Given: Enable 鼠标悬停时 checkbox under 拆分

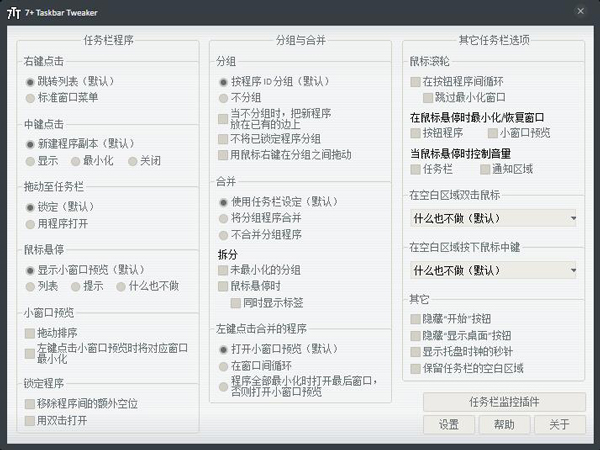Looking at the screenshot, I should click(x=223, y=287).
